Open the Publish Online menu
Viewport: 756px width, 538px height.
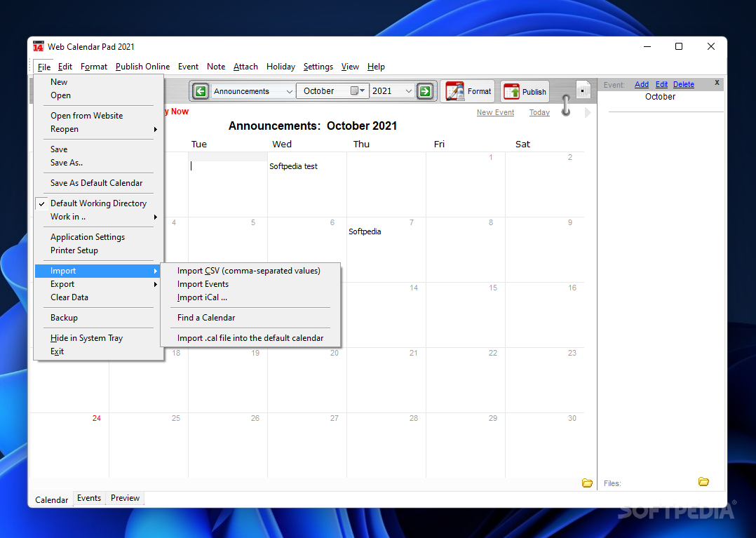(x=143, y=67)
